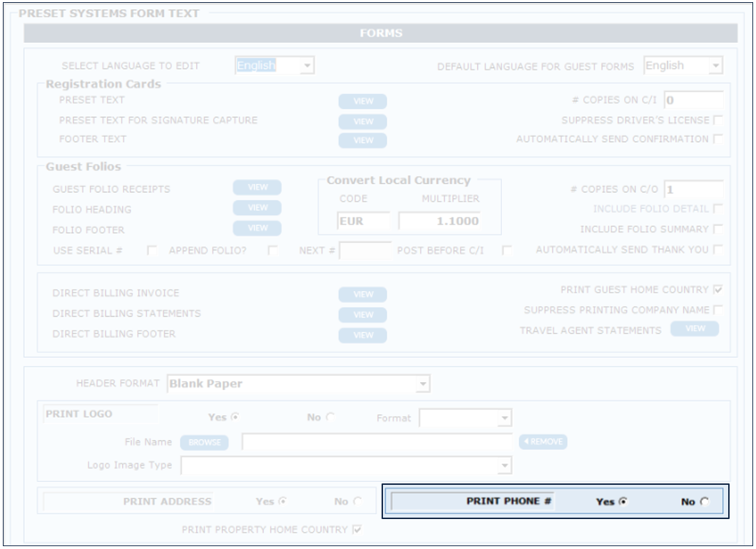Select No for Print Logo

[330, 418]
